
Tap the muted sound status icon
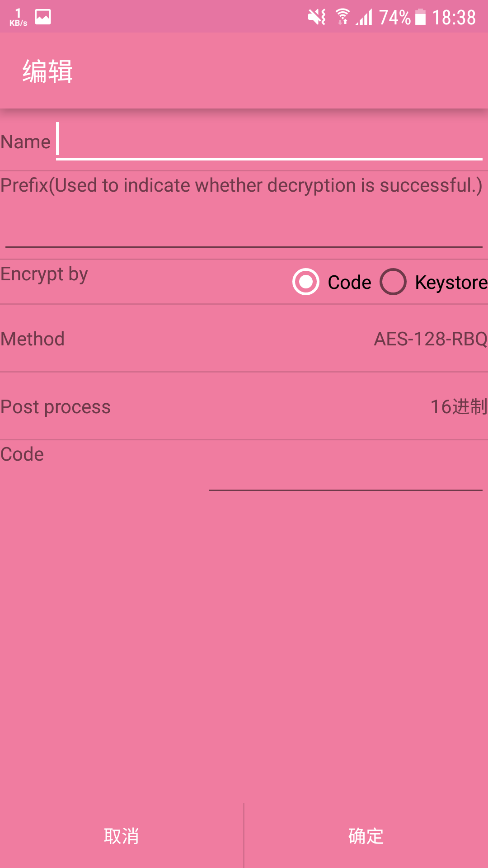[316, 17]
